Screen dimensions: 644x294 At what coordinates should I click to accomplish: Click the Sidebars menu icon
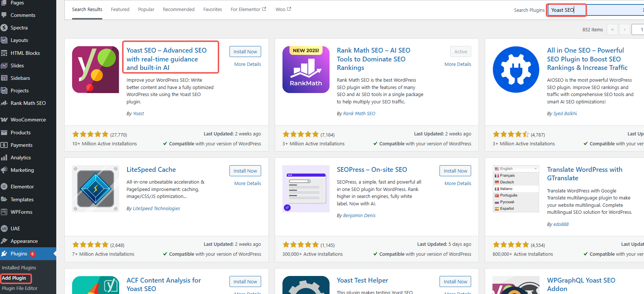tap(4, 78)
